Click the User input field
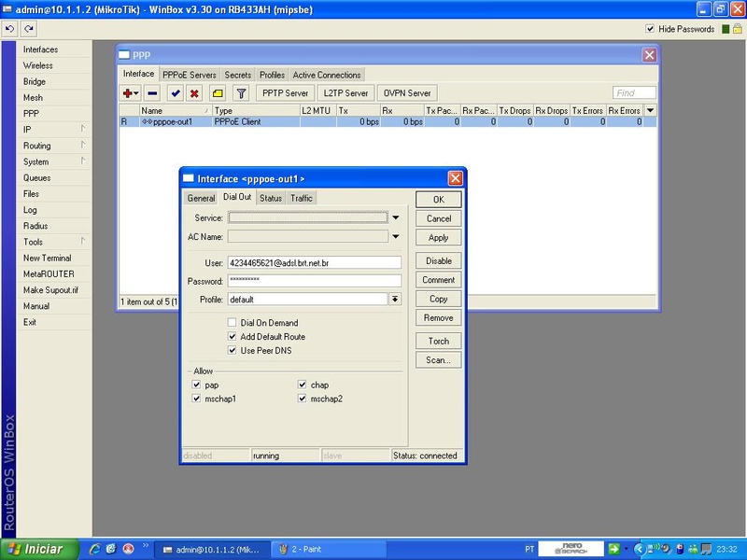 (x=315, y=262)
